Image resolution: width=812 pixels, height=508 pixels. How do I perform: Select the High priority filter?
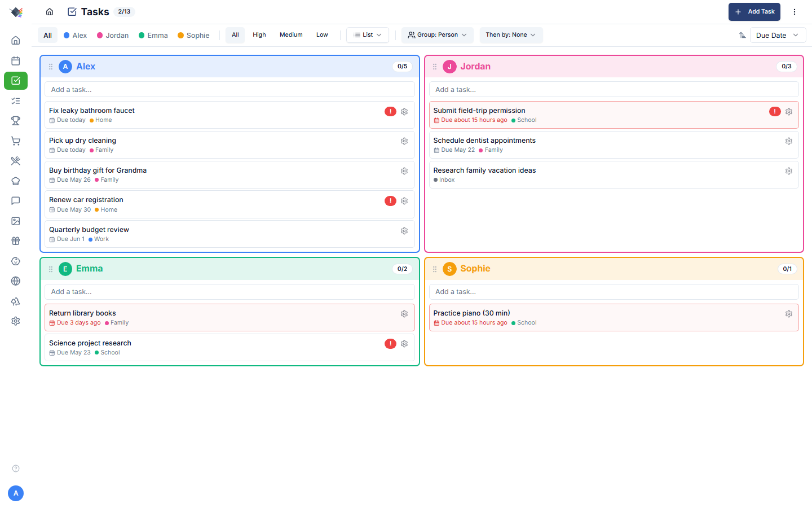(x=259, y=35)
